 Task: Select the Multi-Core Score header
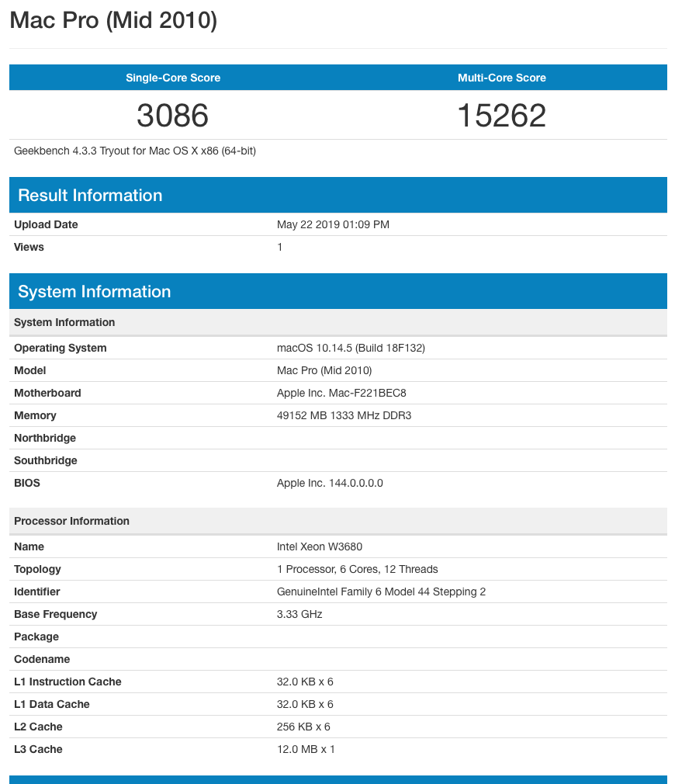pyautogui.click(x=502, y=78)
